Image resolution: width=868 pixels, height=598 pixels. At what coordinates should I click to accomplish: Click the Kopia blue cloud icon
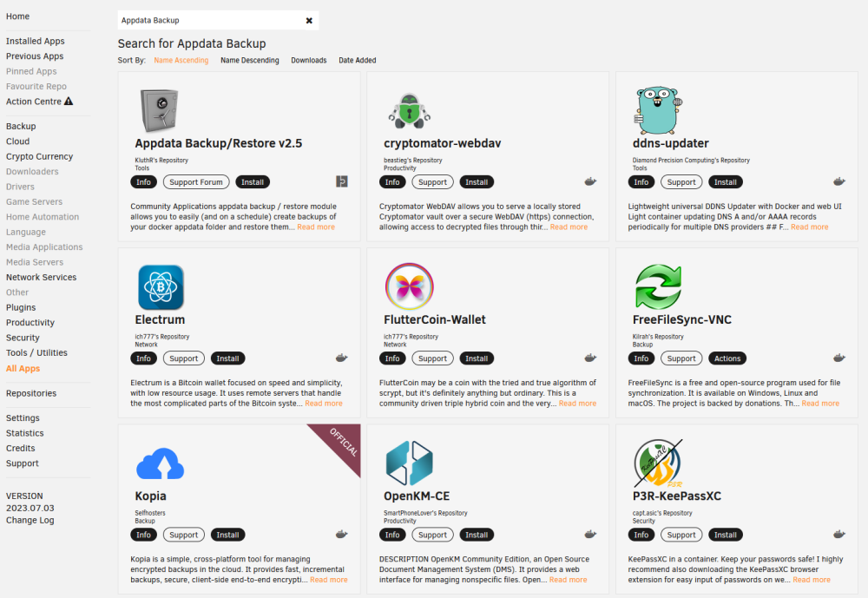click(x=160, y=463)
